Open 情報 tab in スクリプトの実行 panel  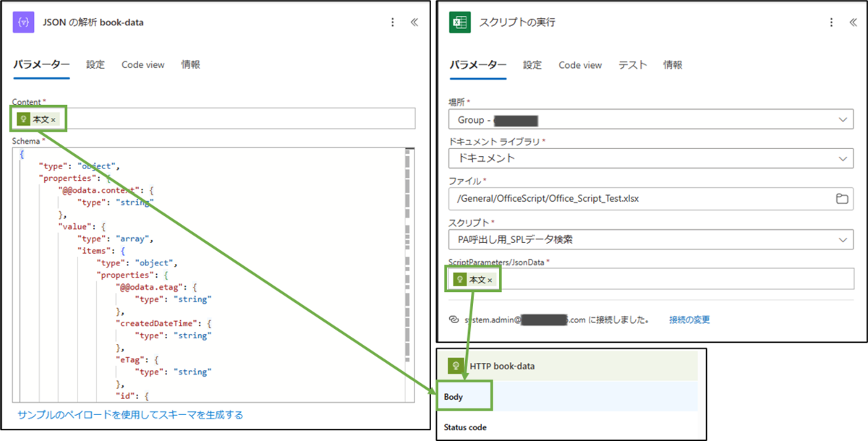[673, 64]
